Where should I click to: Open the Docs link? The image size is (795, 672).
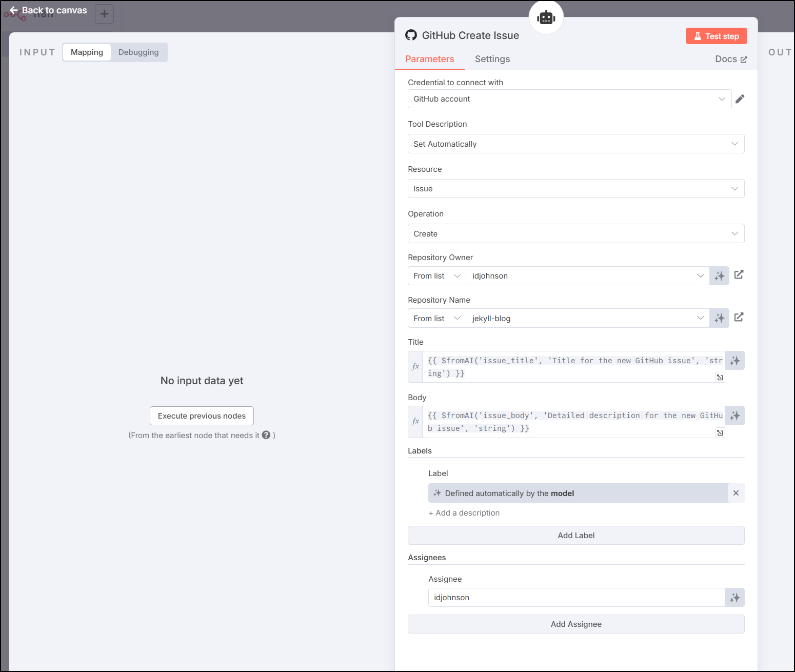click(x=731, y=59)
